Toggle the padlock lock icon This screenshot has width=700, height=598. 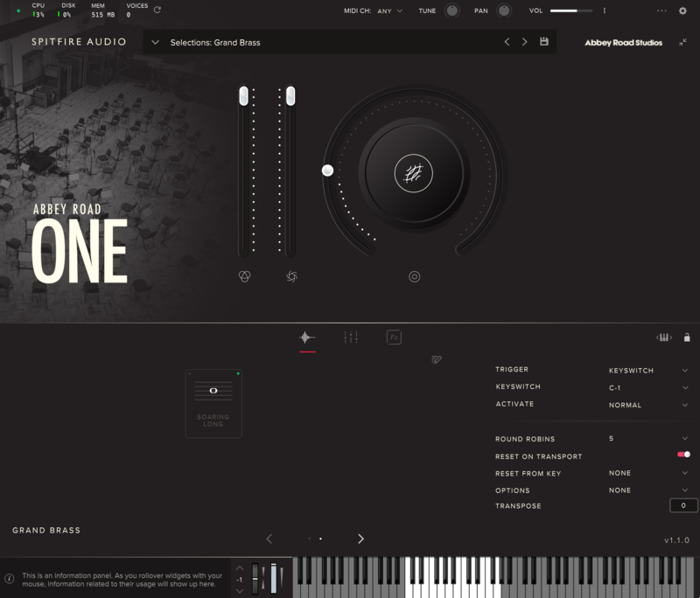click(687, 337)
